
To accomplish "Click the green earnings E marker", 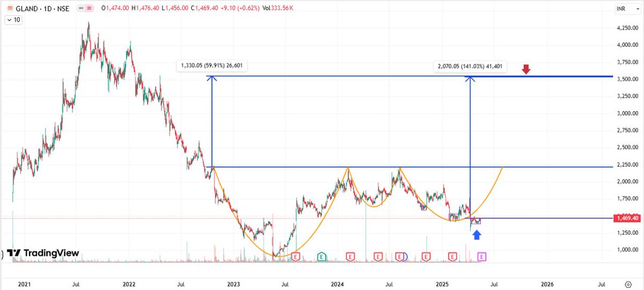I will (x=321, y=257).
